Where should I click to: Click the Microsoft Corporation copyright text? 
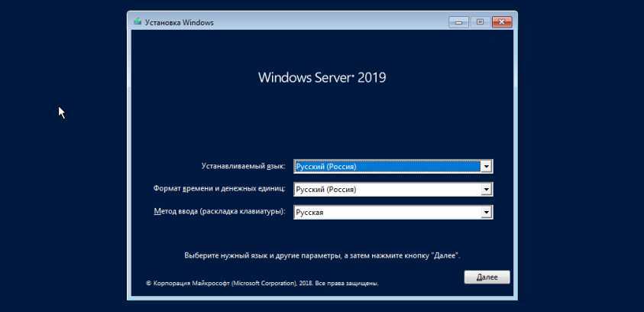tap(263, 283)
